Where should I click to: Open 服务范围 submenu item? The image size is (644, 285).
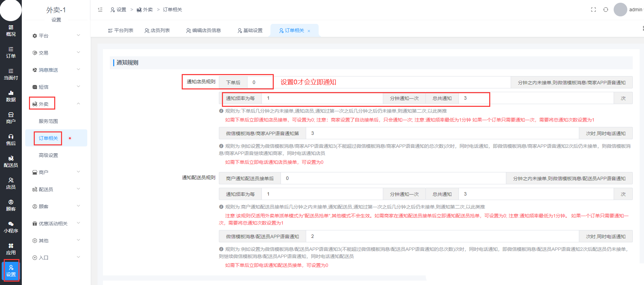coord(48,121)
